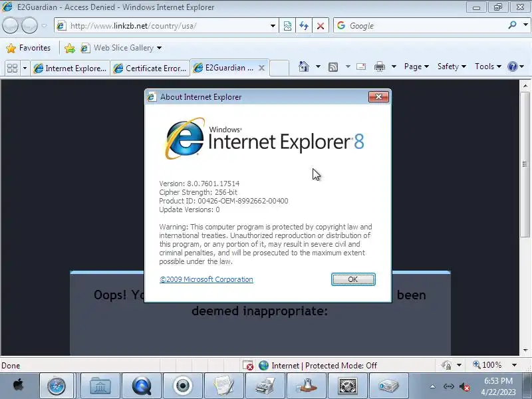Image resolution: width=532 pixels, height=399 pixels.
Task: Open the tab list dropdown arrow
Action: pos(25,68)
